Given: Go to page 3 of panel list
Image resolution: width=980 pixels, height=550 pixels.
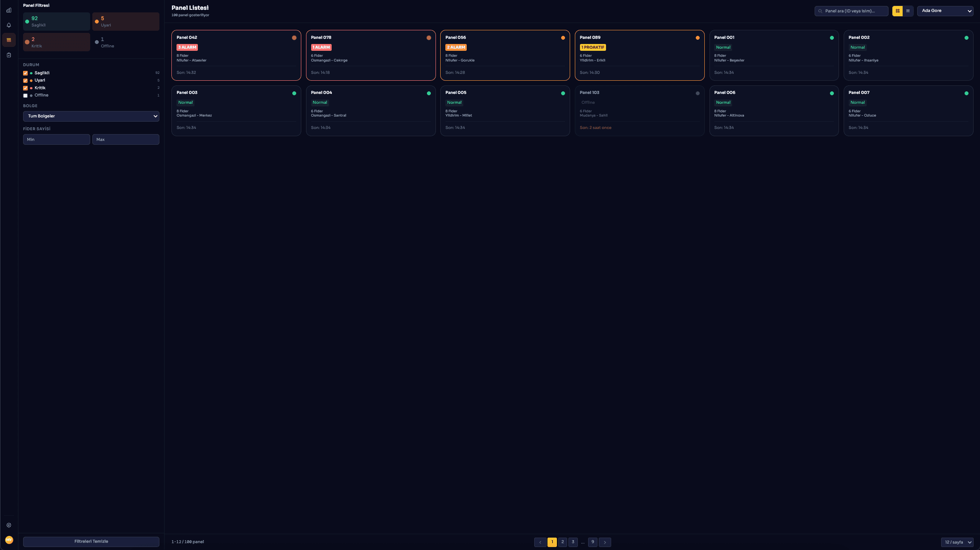Looking at the screenshot, I should (573, 542).
